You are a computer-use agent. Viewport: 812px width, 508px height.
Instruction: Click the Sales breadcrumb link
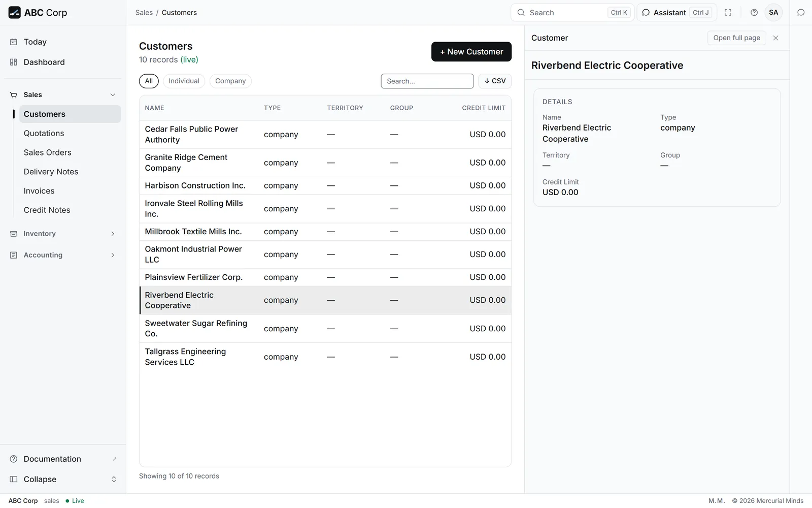[x=144, y=13]
